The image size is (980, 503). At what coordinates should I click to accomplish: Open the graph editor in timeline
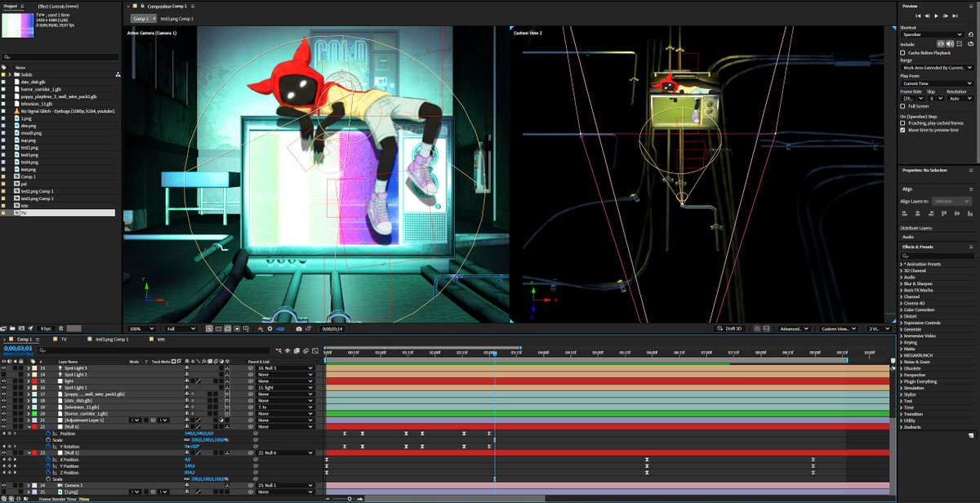(315, 350)
